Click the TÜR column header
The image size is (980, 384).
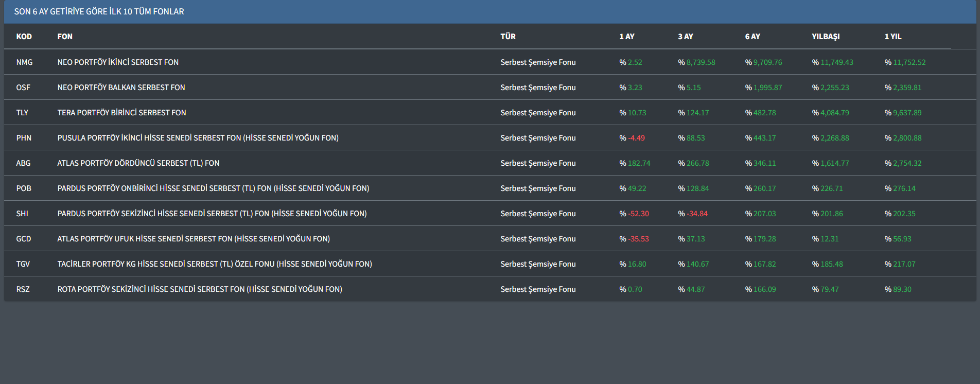coord(507,37)
